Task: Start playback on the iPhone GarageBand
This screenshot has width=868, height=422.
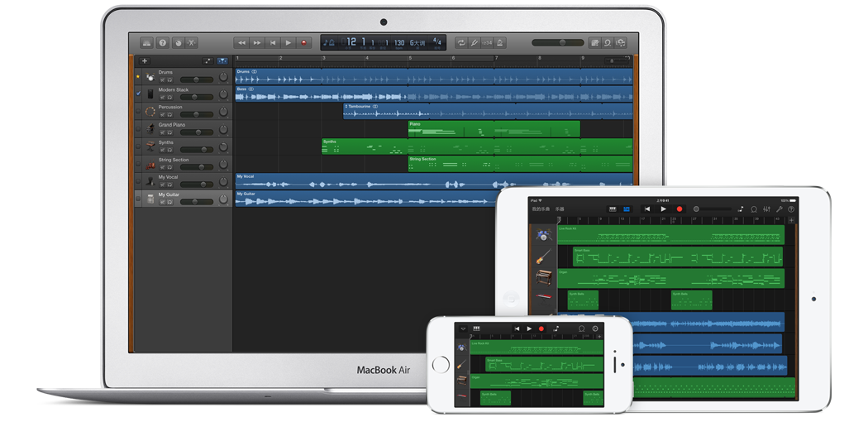Action: pos(529,328)
